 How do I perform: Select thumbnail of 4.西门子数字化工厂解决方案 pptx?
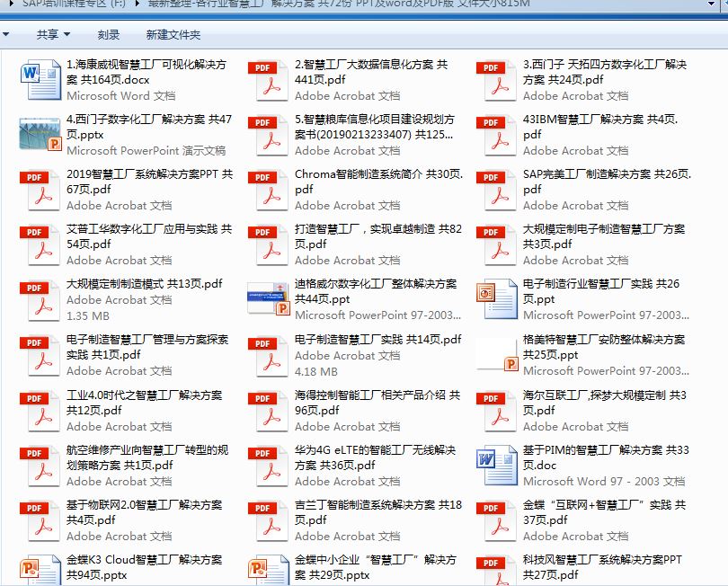click(40, 135)
